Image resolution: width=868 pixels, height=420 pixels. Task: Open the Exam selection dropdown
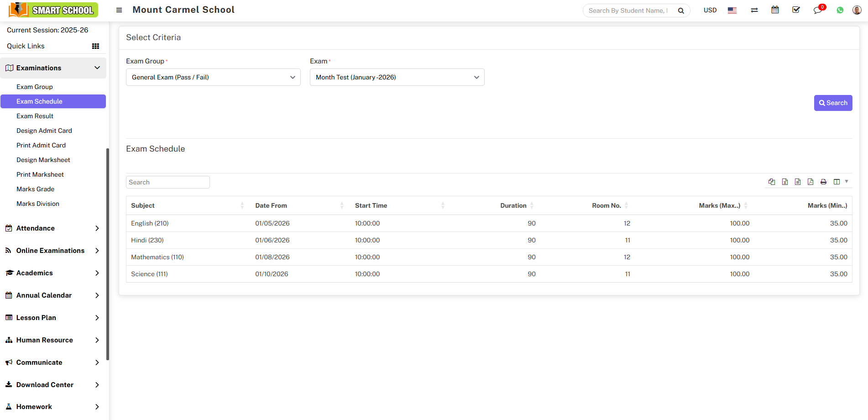pos(397,77)
